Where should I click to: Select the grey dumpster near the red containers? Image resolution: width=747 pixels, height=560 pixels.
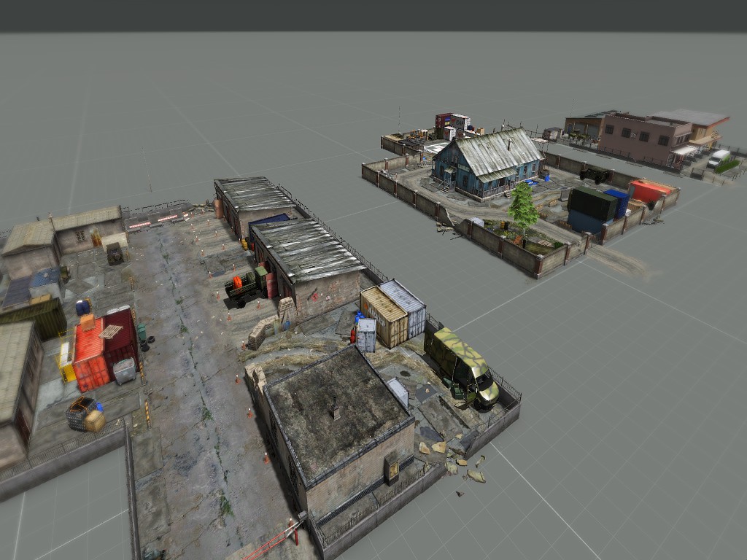125,371
